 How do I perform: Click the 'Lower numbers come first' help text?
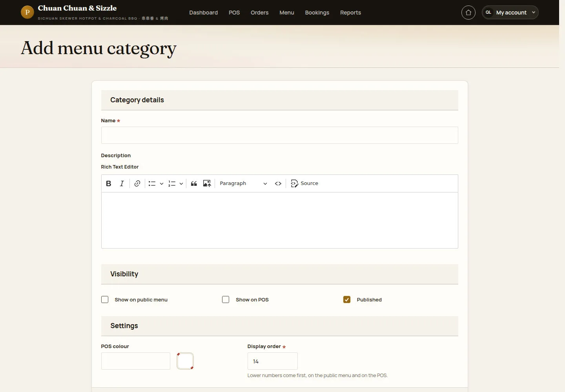click(317, 376)
